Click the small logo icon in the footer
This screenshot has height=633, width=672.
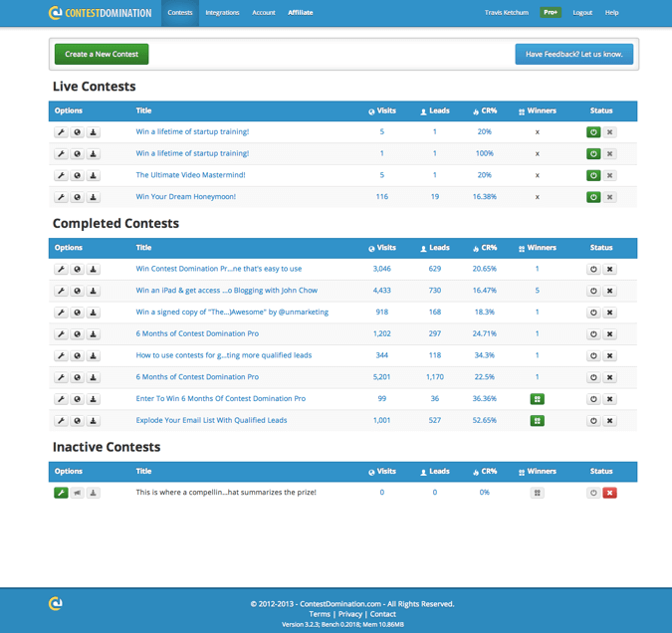pyautogui.click(x=56, y=603)
